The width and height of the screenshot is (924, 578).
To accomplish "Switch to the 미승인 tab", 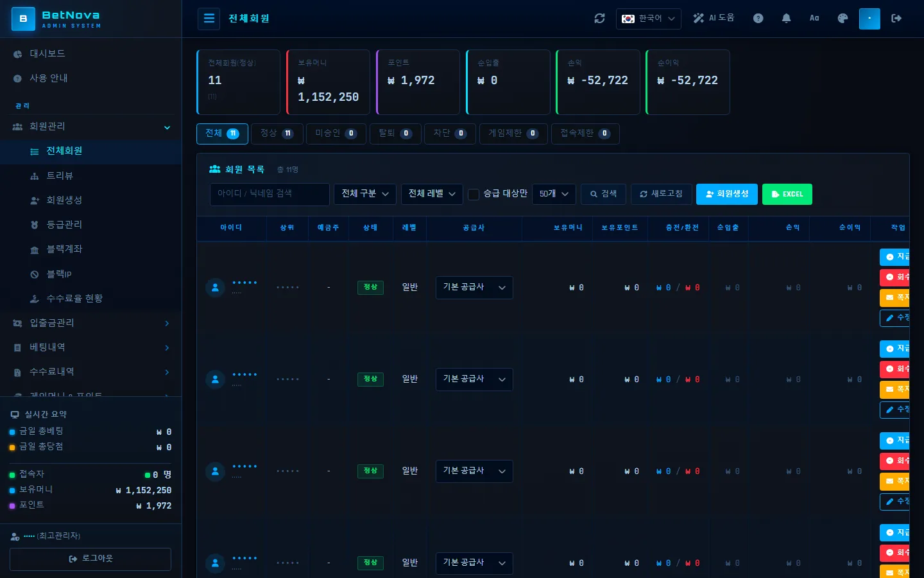I will pos(336,134).
